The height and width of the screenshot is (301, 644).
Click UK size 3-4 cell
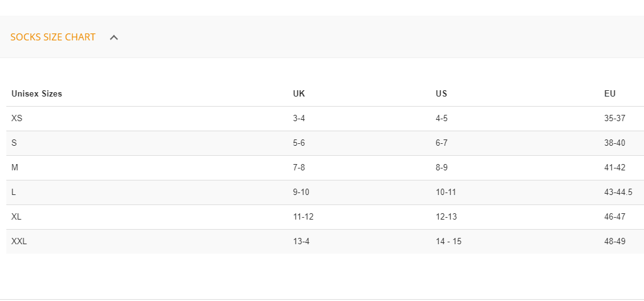[x=299, y=118]
